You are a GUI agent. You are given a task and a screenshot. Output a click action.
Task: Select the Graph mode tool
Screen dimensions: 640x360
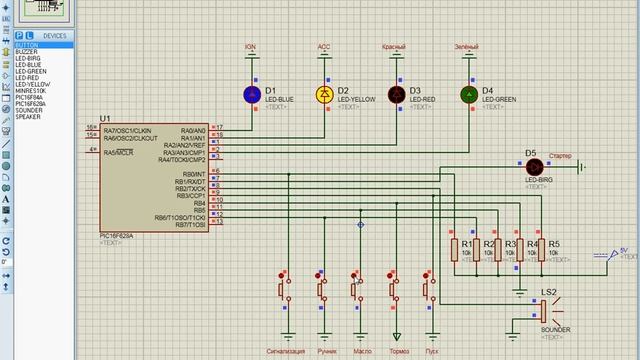point(6,87)
